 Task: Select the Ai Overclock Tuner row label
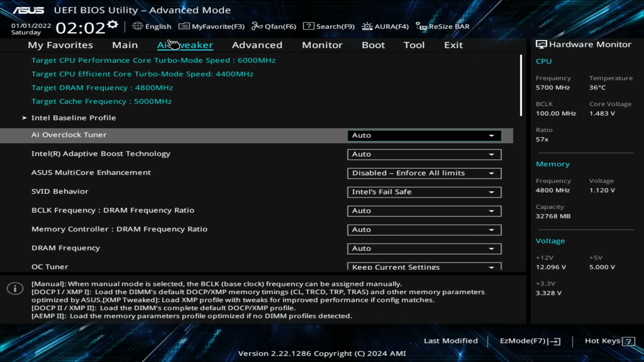point(69,135)
